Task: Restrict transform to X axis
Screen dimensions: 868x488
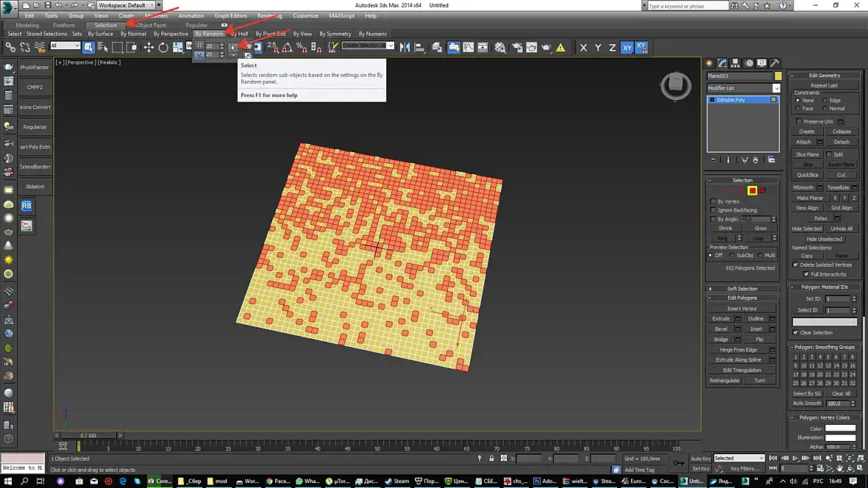Action: (583, 47)
